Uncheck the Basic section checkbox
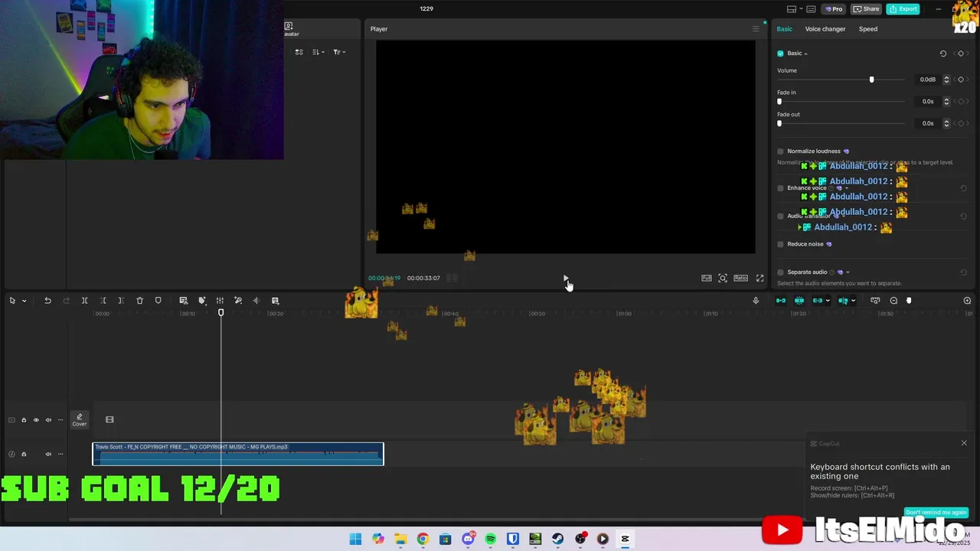The image size is (980, 551). click(780, 54)
